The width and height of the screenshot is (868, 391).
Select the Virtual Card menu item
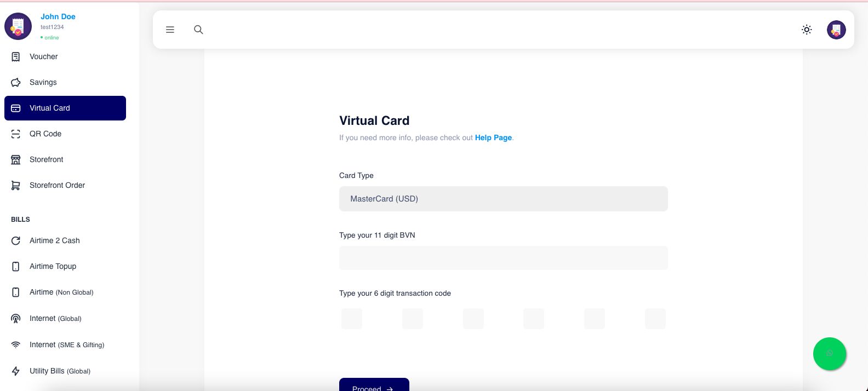65,108
